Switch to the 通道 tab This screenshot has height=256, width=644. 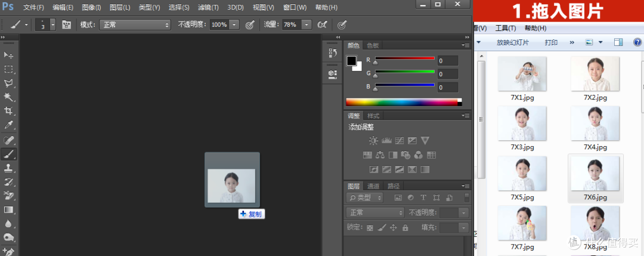click(373, 186)
